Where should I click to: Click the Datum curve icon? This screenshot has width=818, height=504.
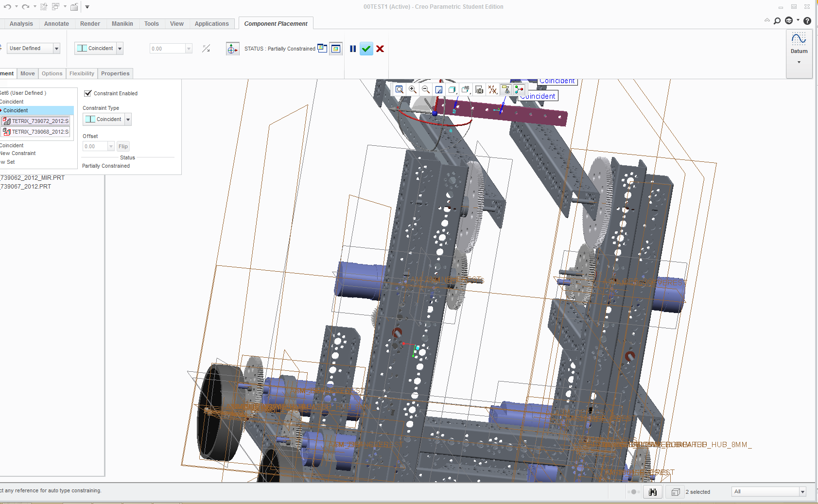pyautogui.click(x=799, y=39)
